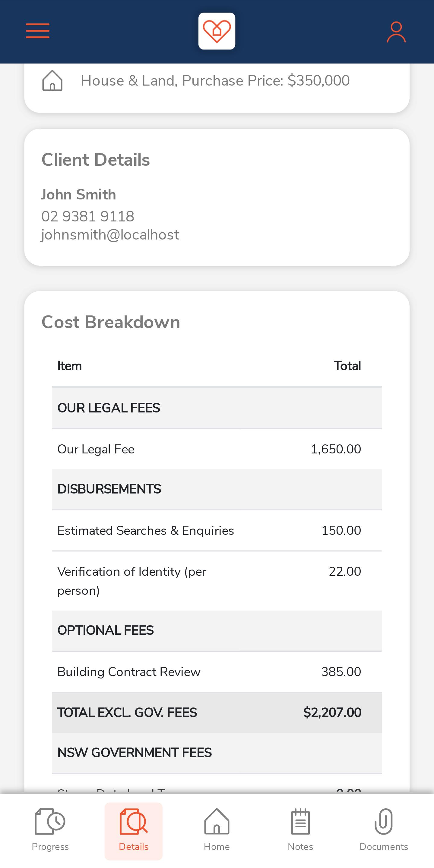This screenshot has width=434, height=868.
Task: Call phone number 02 9381 9118
Action: coord(88,216)
